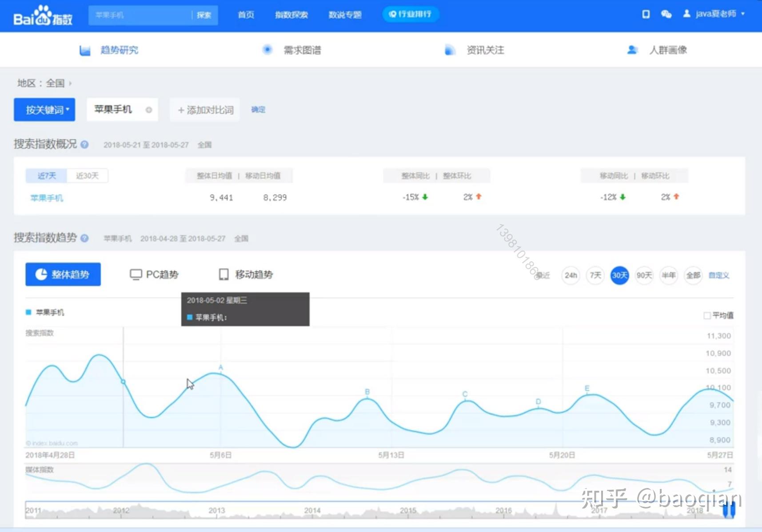Click the 移动日均值 column header
The width and height of the screenshot is (762, 532).
263,176
